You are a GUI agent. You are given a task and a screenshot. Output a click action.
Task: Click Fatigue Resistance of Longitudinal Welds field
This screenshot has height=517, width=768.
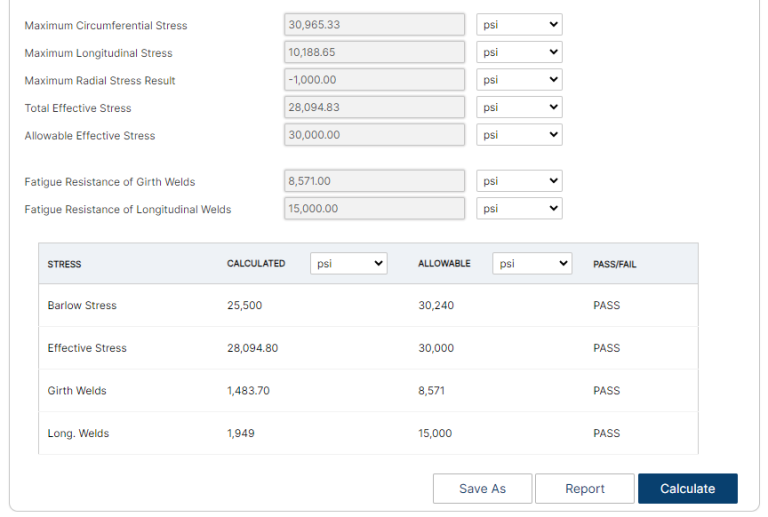[x=374, y=208]
